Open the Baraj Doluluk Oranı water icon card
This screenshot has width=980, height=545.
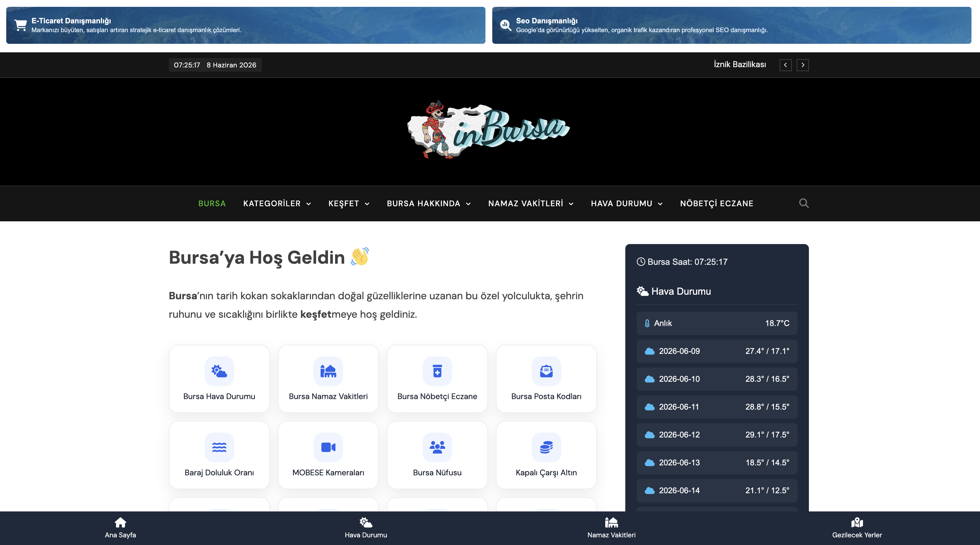(219, 455)
